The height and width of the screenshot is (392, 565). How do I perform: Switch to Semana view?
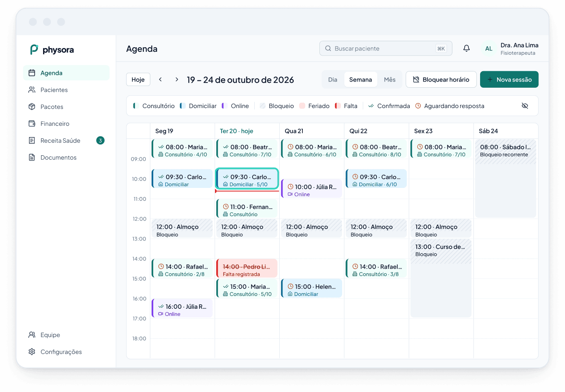point(360,79)
